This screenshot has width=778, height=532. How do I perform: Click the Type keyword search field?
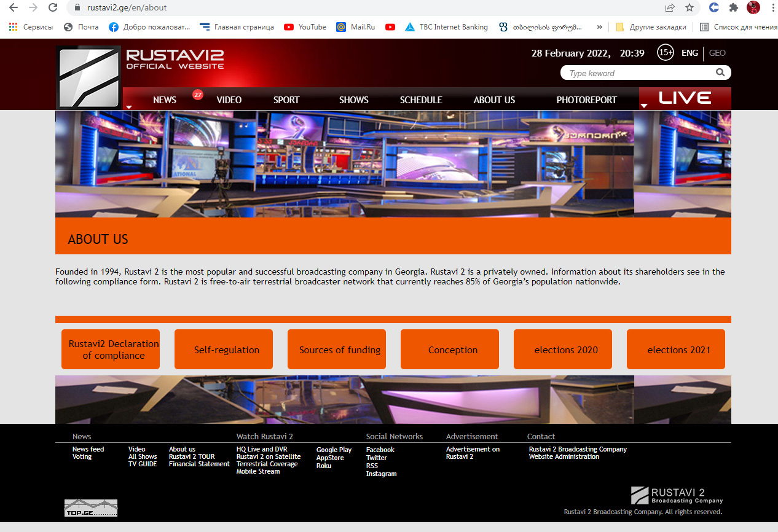639,73
